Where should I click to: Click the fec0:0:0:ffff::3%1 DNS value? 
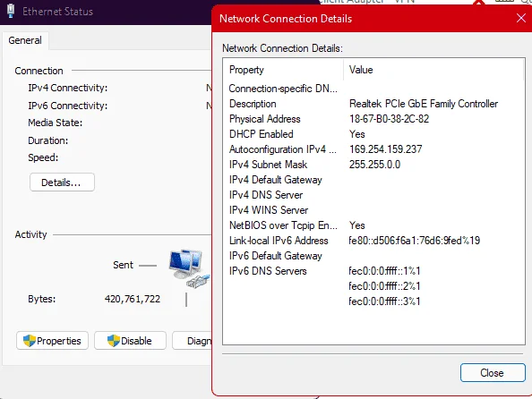[384, 301]
